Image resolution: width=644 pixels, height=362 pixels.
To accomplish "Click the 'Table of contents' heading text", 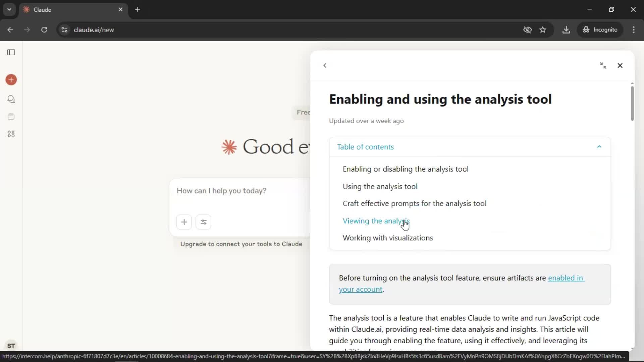I will point(365,147).
